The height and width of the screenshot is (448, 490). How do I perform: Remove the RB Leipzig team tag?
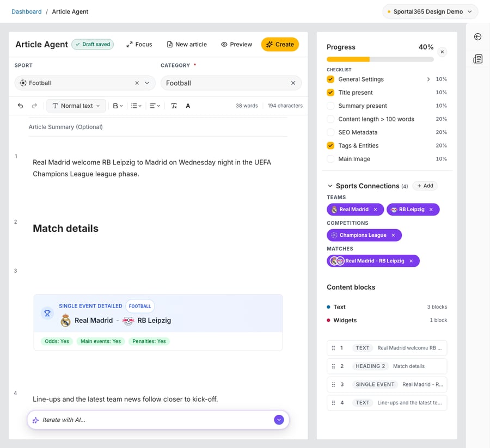(431, 210)
